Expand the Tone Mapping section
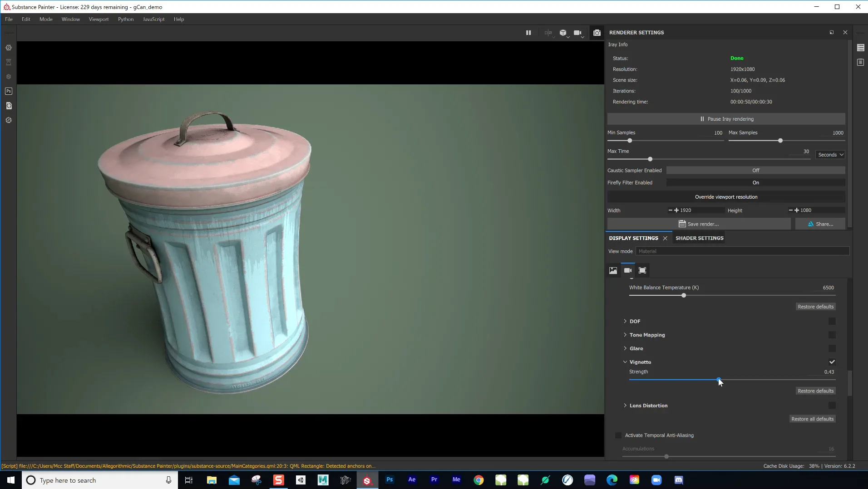Image resolution: width=868 pixels, height=489 pixels. click(625, 335)
